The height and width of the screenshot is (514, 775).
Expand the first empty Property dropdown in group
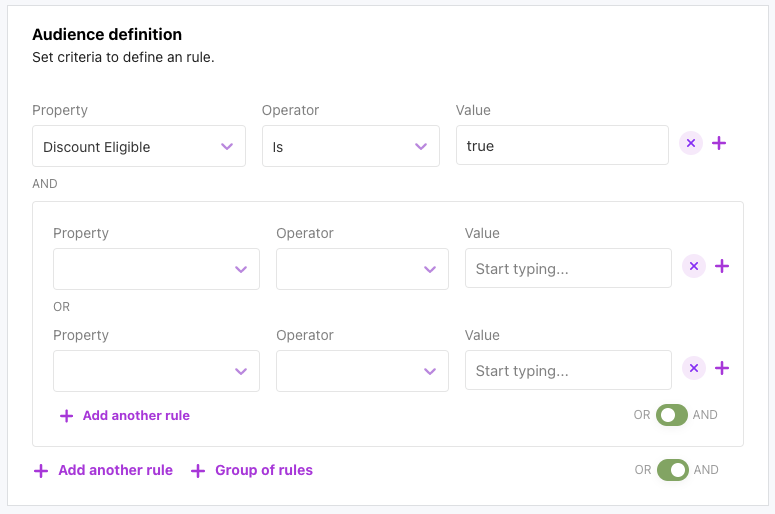coord(156,269)
